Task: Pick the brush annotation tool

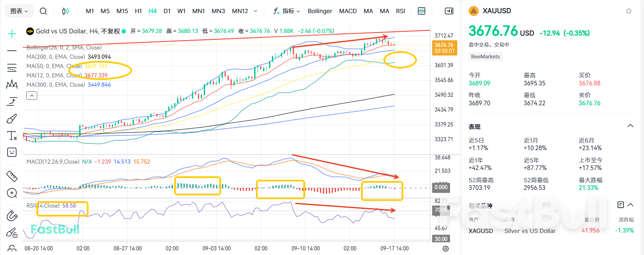Action: 11,118
